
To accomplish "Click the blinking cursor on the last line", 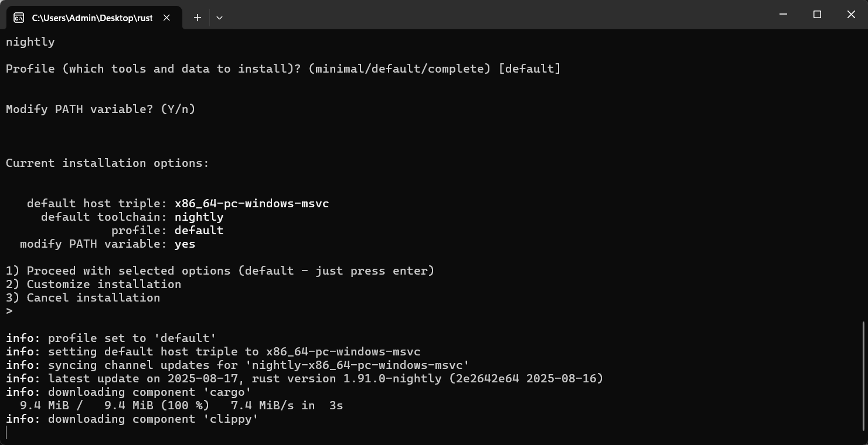I will (6, 433).
